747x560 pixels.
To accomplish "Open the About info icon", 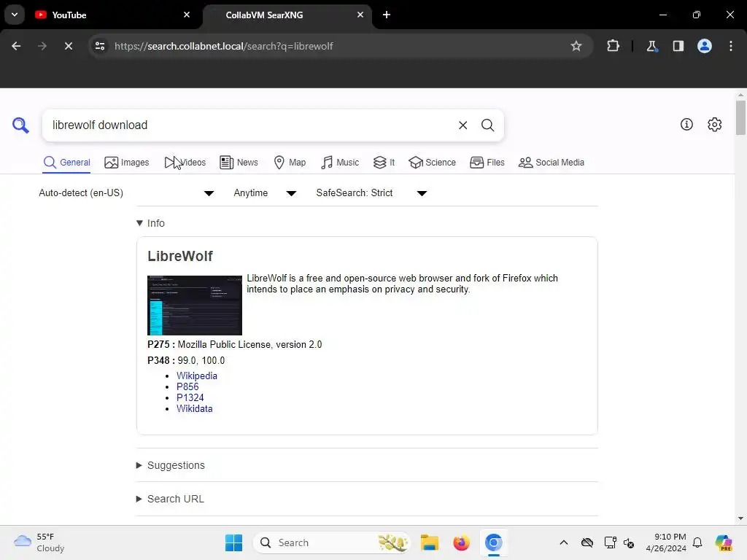I will pyautogui.click(x=686, y=124).
